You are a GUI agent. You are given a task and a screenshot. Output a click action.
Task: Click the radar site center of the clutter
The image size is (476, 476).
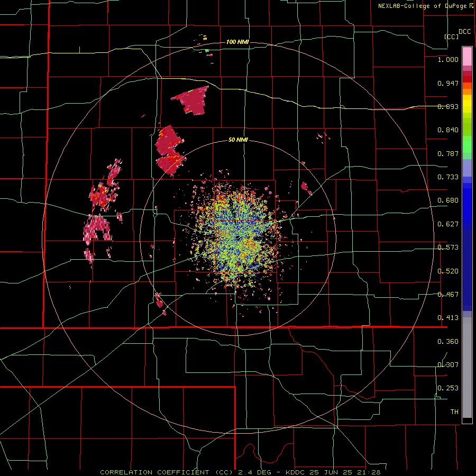coord(238,237)
